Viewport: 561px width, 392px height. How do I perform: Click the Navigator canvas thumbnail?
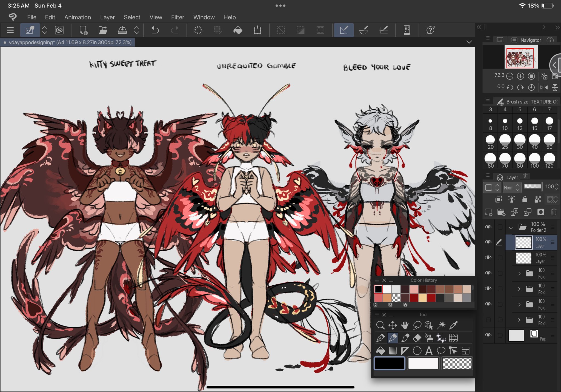point(521,57)
